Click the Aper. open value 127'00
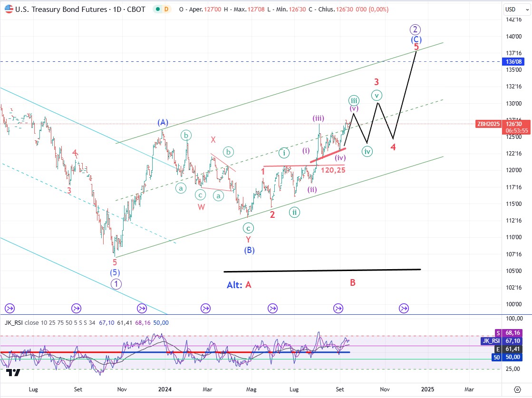This screenshot has width=532, height=398. click(213, 10)
